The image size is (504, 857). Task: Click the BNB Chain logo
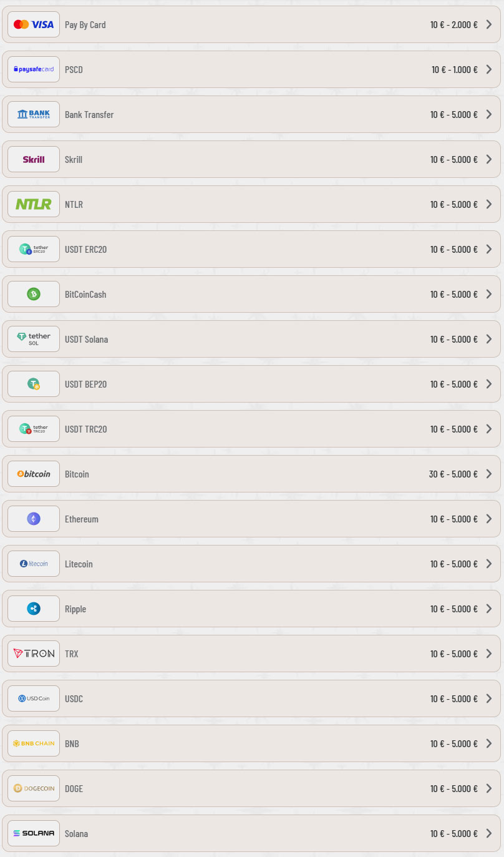tap(34, 743)
